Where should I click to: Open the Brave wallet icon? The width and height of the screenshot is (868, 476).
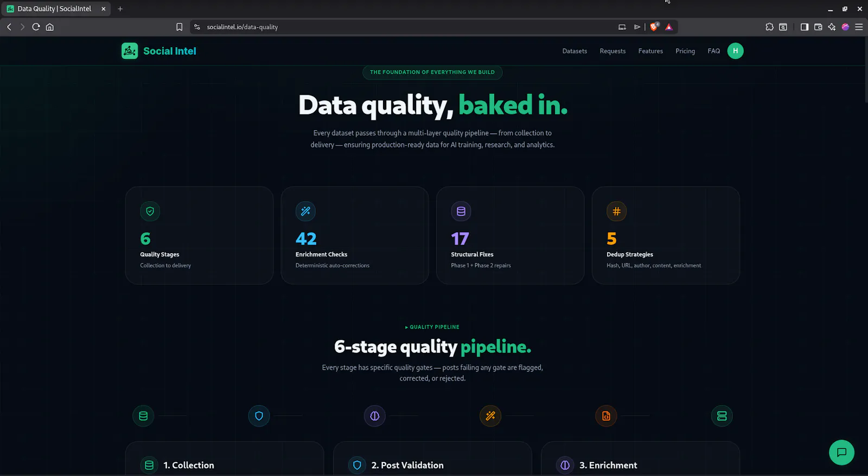818,27
